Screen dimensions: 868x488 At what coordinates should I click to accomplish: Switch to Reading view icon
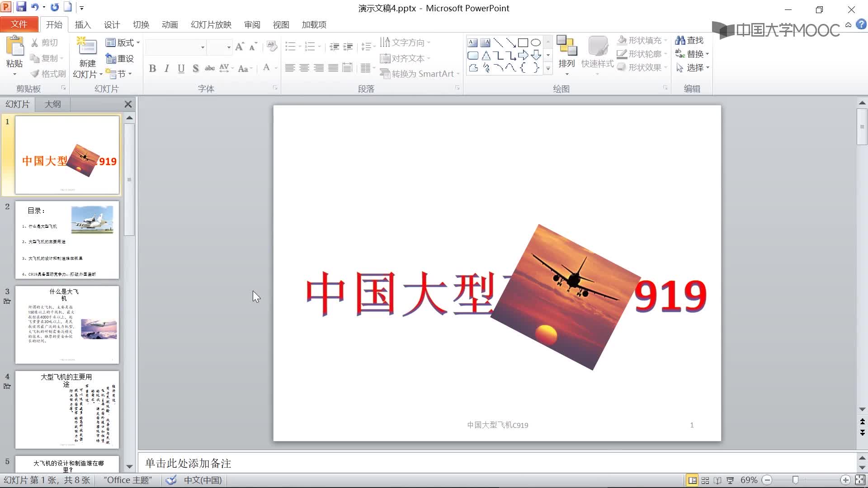[x=717, y=480]
